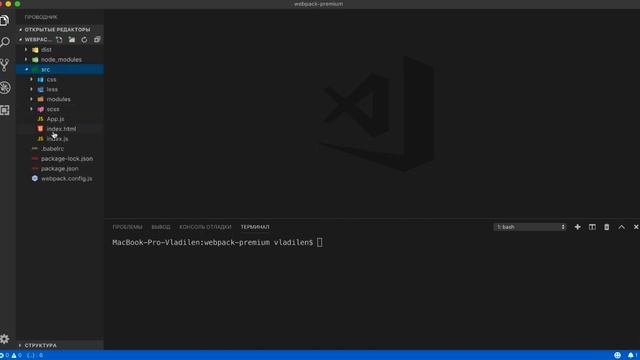This screenshot has height=360, width=640.
Task: Add a new terminal with the plus icon
Action: point(578,227)
